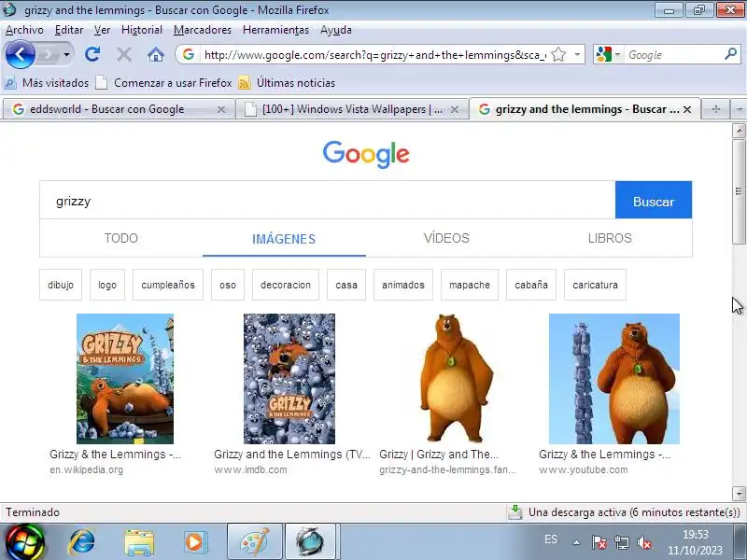Screen dimensions: 747x560
Task: Open a new tab with plus button
Action: point(715,109)
